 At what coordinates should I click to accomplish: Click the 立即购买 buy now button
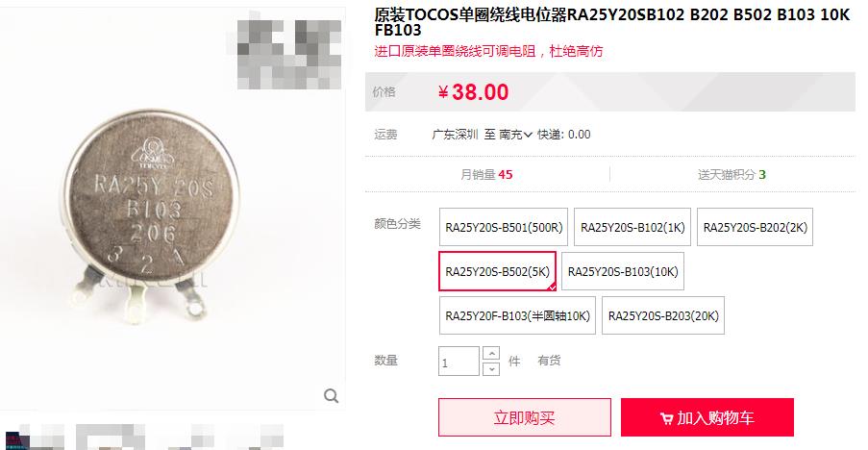[525, 417]
